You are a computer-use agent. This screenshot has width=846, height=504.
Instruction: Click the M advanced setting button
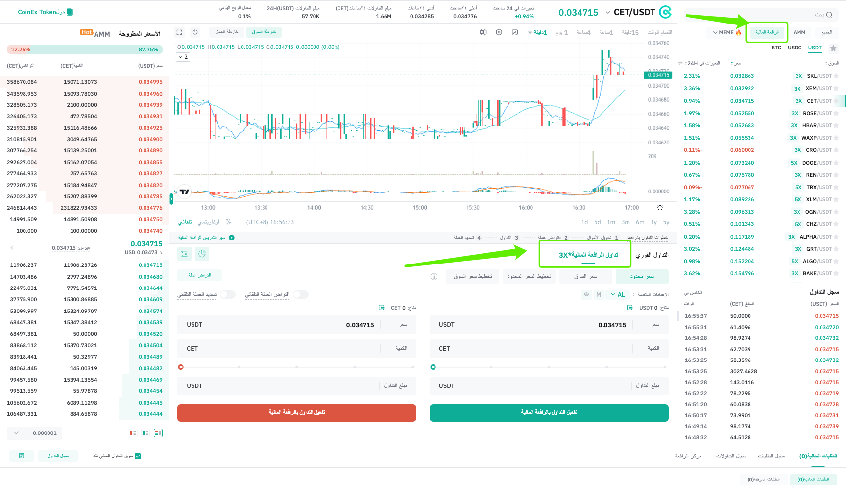tap(599, 295)
